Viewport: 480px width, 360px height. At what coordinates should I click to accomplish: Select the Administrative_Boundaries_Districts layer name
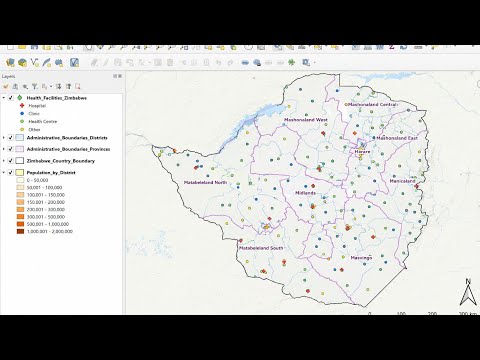67,138
